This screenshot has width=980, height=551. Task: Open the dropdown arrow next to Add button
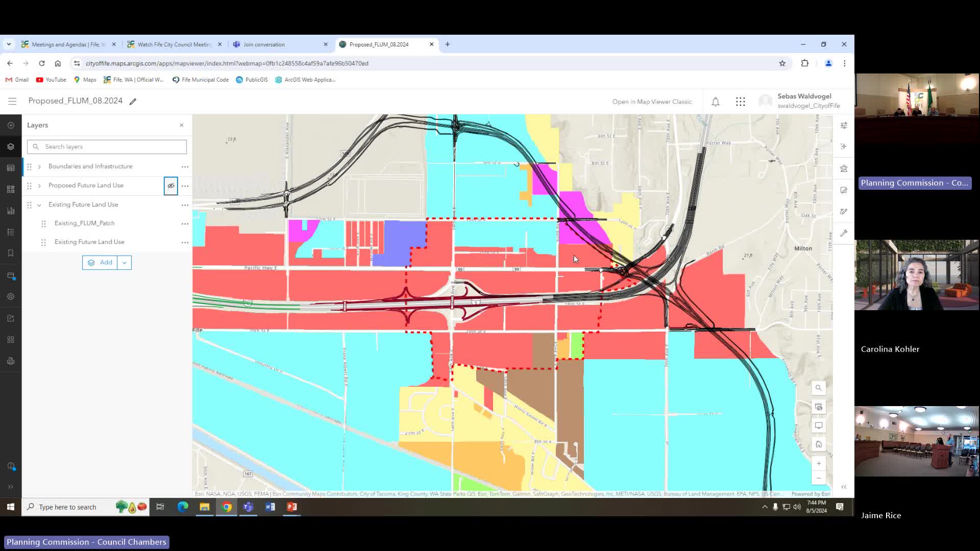[124, 262]
